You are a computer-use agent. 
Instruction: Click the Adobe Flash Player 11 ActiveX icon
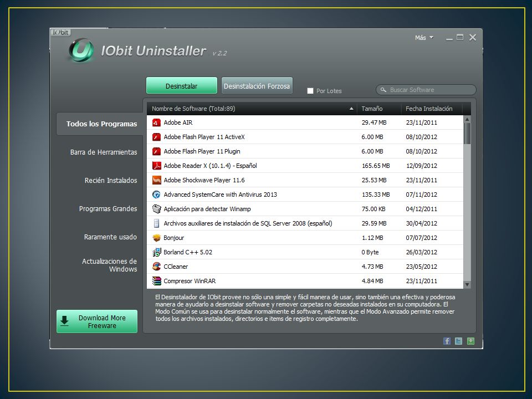156,137
